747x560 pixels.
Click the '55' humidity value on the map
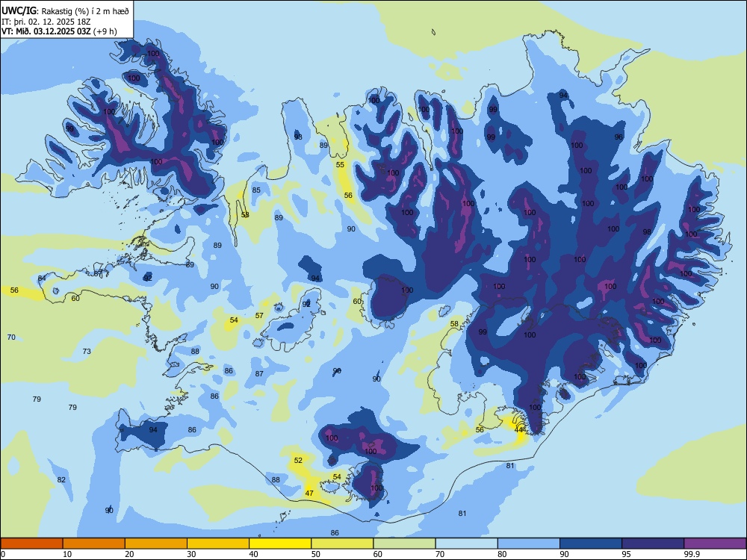click(x=340, y=165)
